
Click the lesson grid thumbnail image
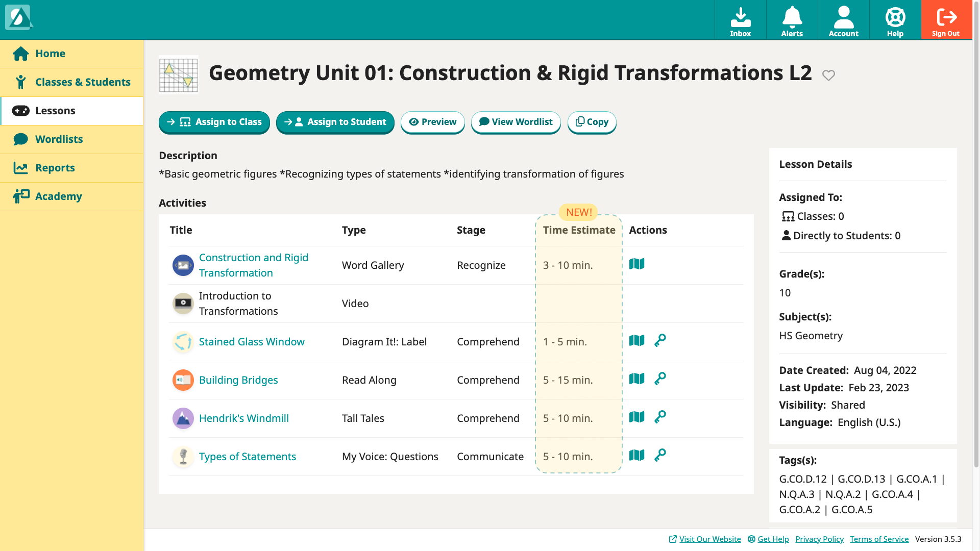tap(178, 75)
